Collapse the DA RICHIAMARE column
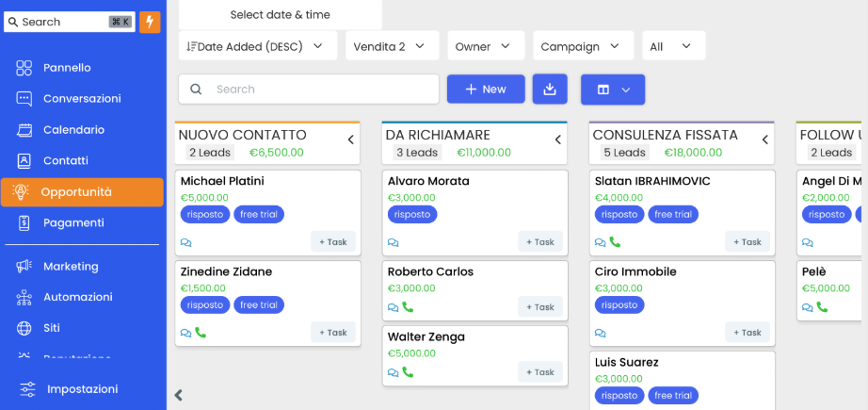The image size is (868, 410). coord(557,139)
